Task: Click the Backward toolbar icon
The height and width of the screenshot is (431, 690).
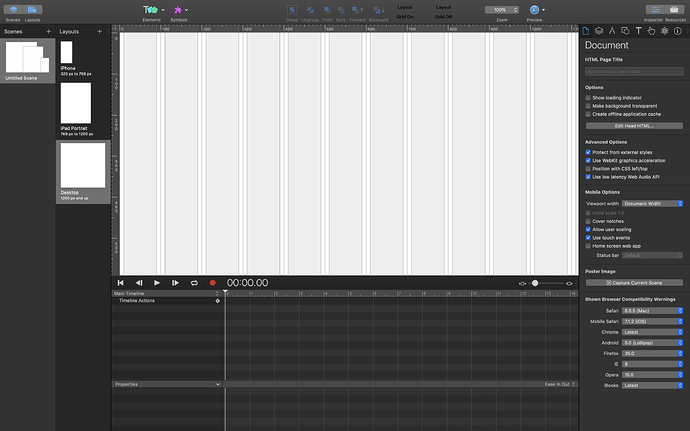Action: (x=378, y=10)
